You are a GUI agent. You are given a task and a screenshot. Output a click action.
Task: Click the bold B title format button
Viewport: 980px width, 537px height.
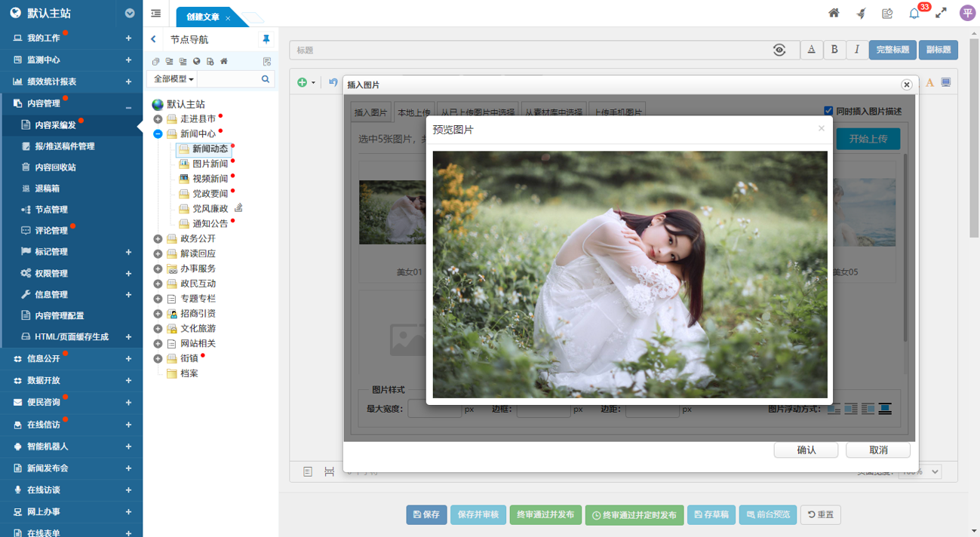coord(834,50)
